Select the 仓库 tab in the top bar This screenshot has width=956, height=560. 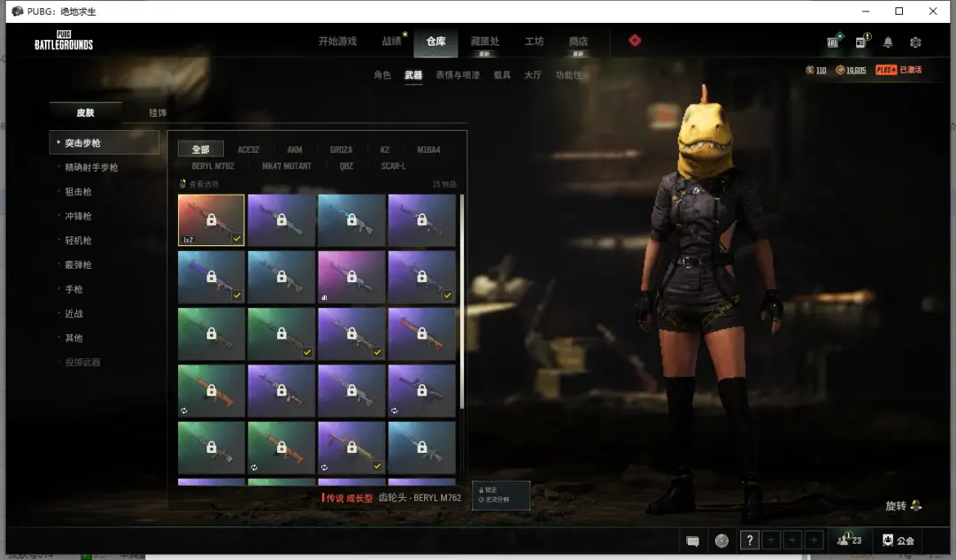pyautogui.click(x=436, y=41)
